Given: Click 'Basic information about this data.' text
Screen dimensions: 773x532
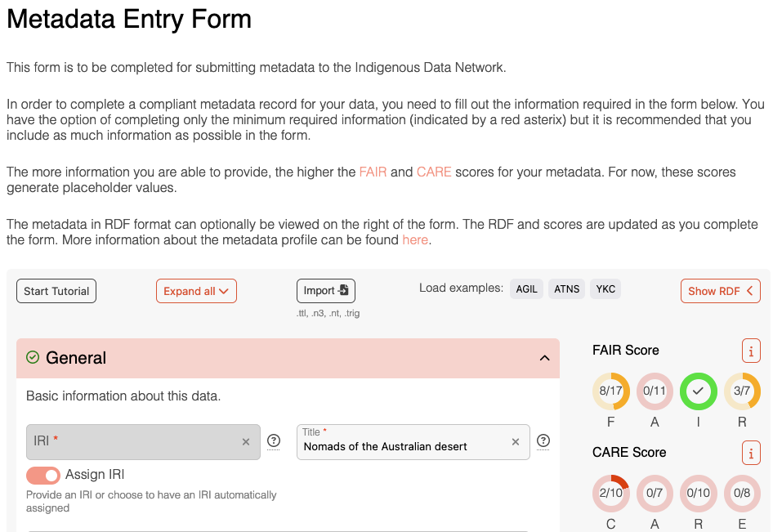Looking at the screenshot, I should (x=123, y=396).
